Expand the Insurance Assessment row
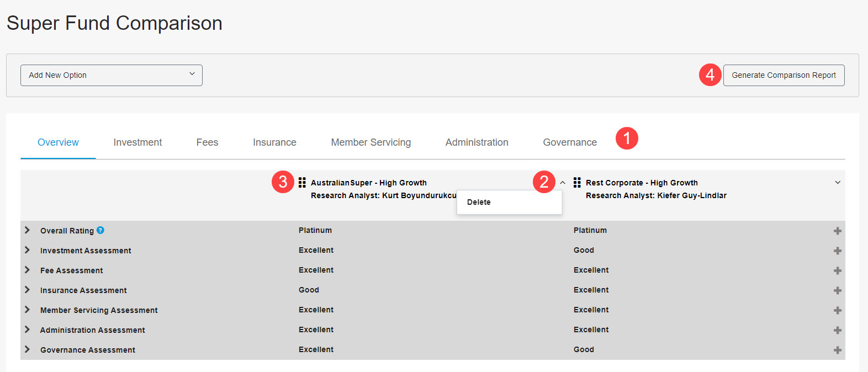Viewport: 868px width, 372px height. tap(27, 290)
